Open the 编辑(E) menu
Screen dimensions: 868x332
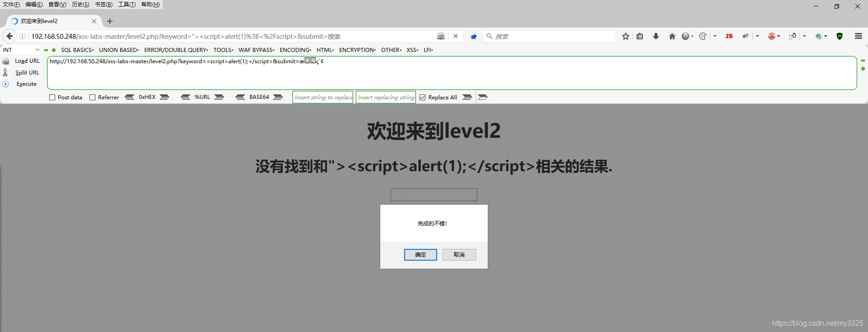[34, 5]
